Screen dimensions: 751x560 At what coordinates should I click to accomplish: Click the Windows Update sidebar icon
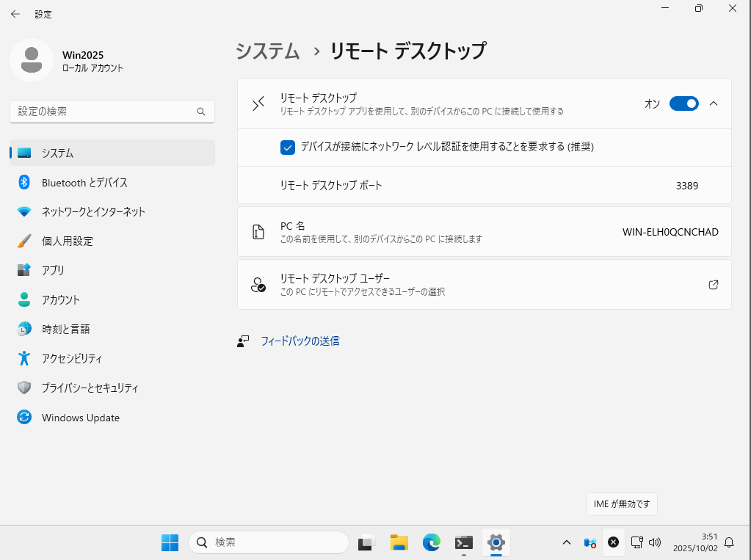click(x=24, y=418)
